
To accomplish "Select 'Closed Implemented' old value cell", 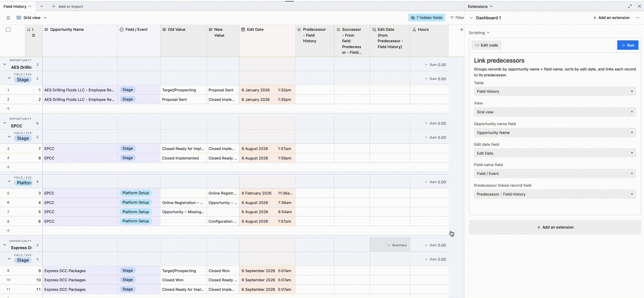I will tap(183, 158).
